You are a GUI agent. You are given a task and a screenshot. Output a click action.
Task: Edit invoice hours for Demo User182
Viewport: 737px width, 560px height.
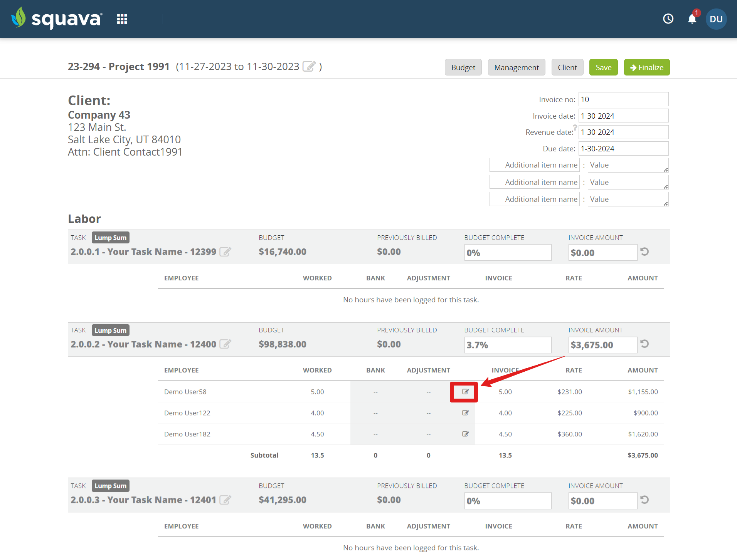(465, 434)
